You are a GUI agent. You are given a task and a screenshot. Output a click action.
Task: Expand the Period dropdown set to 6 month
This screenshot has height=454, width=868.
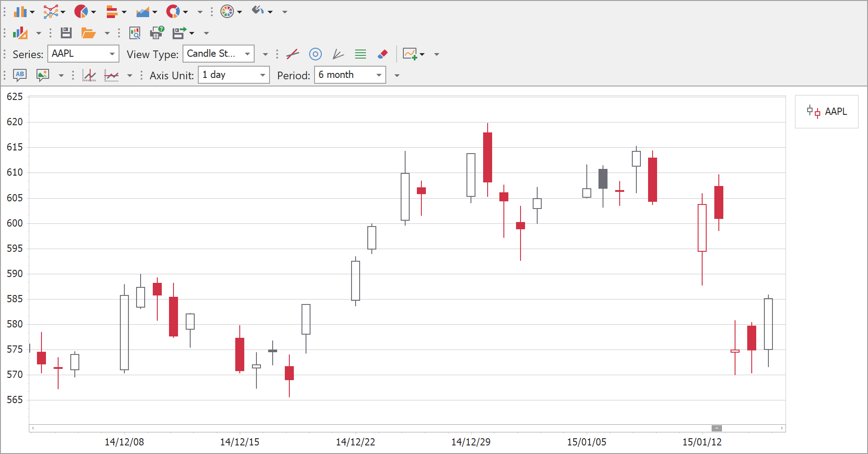tap(379, 75)
